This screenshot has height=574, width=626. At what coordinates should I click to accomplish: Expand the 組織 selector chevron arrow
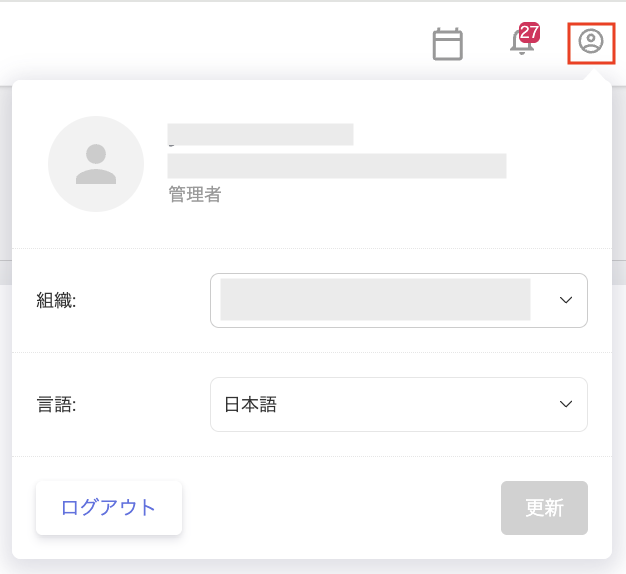566,300
